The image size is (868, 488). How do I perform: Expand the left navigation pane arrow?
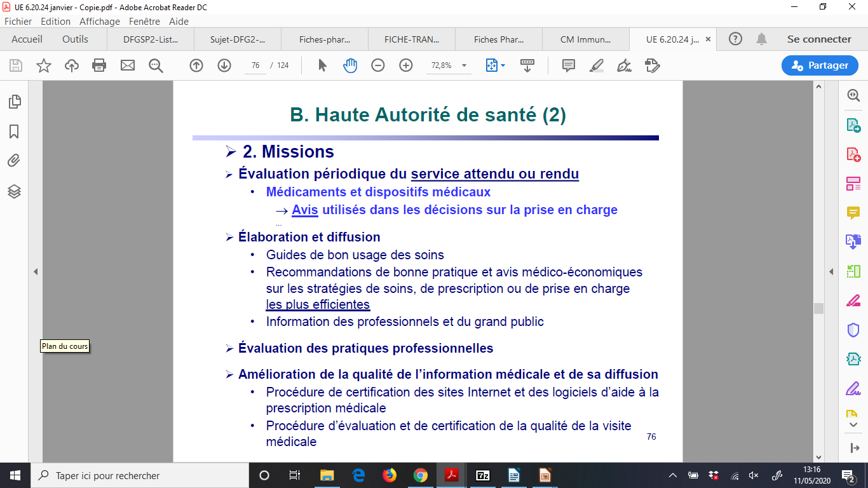point(36,272)
